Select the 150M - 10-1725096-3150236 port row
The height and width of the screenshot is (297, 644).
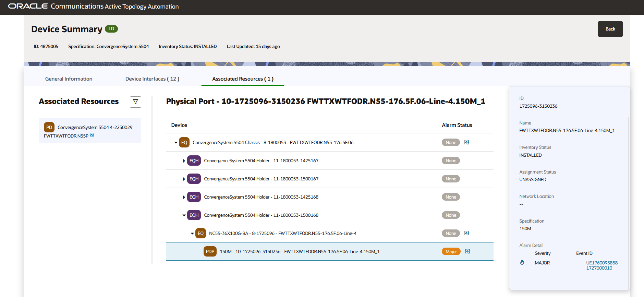click(330, 251)
